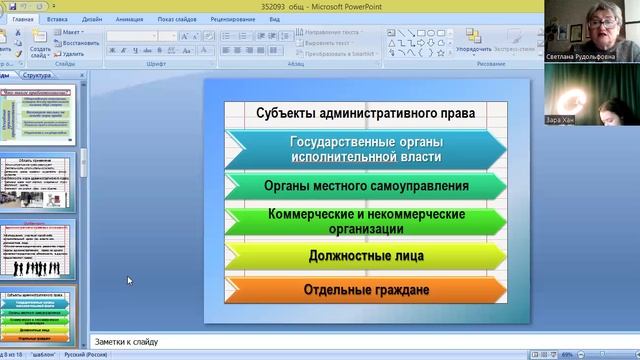Open the text columns dropdown
Viewport: 640px width, 360px height.
click(276, 50)
